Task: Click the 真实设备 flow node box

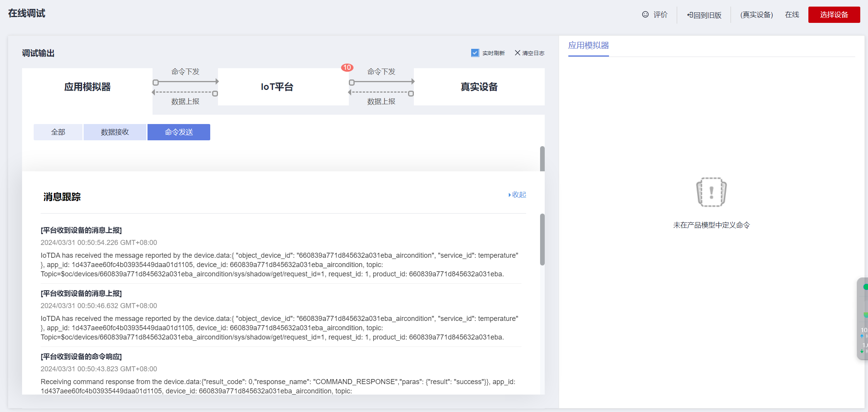Action: click(x=479, y=87)
